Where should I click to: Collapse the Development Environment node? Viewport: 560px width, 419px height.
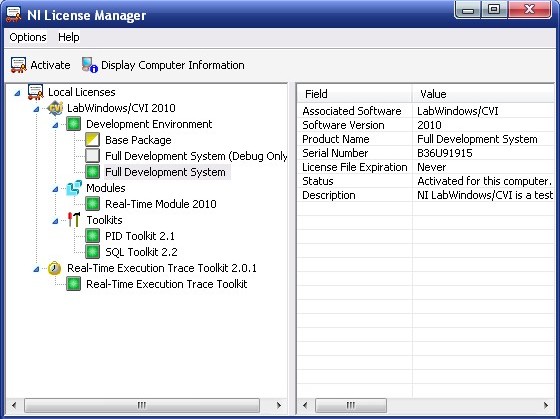coord(55,125)
